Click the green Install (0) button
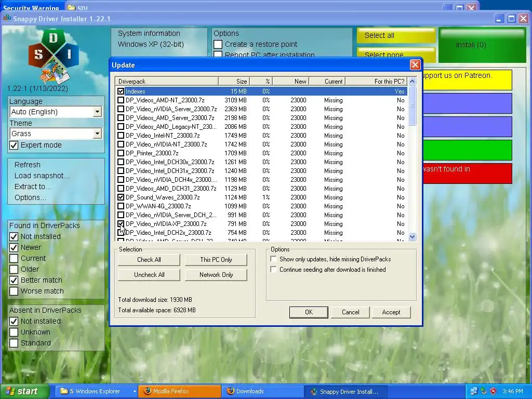532x399 pixels. tap(482, 45)
